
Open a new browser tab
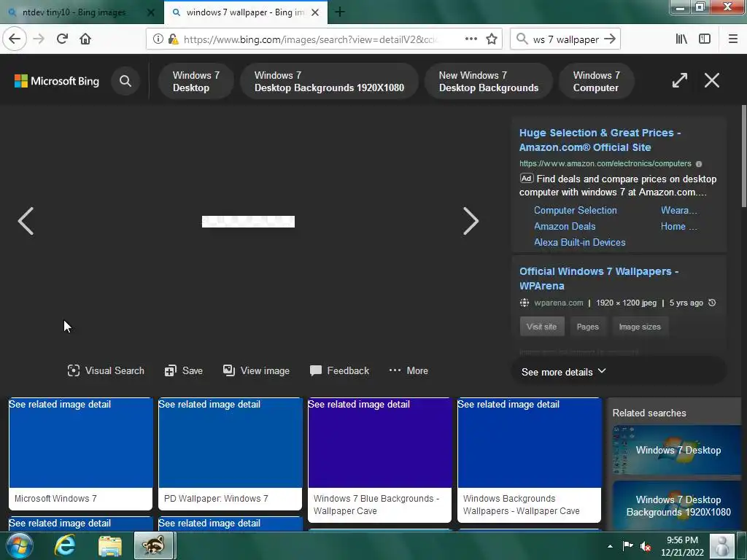click(x=340, y=12)
